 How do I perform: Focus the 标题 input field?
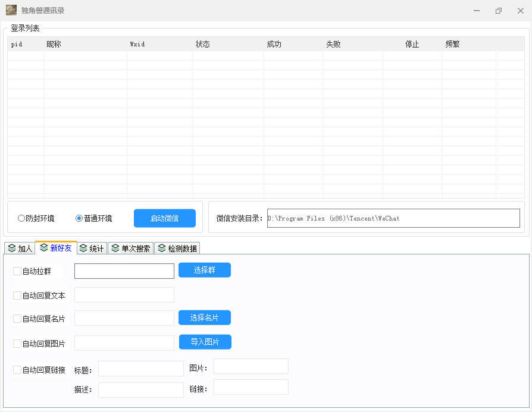click(140, 369)
